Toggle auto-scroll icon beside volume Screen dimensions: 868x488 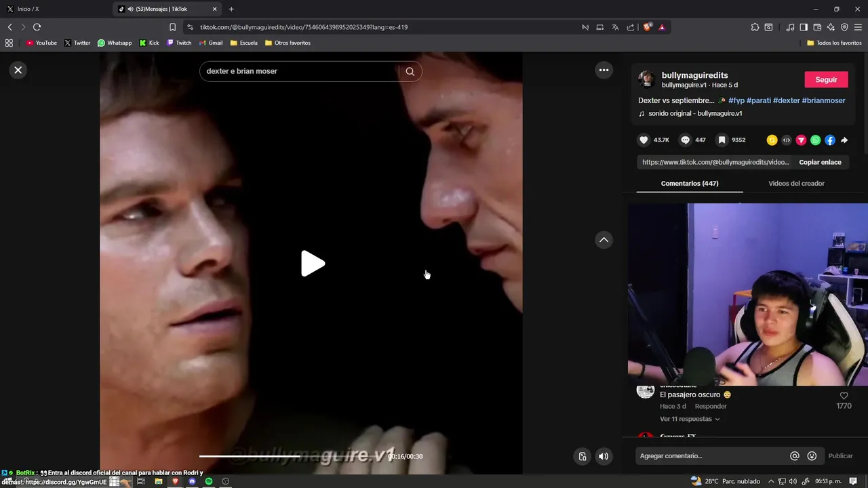582,456
